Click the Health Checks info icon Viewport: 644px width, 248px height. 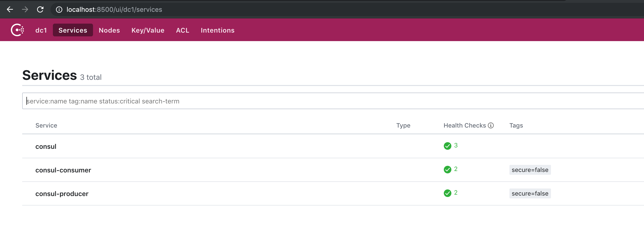(x=491, y=125)
